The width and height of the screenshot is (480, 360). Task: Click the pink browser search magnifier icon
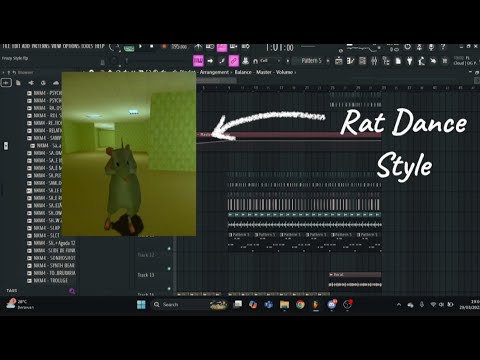[72, 291]
